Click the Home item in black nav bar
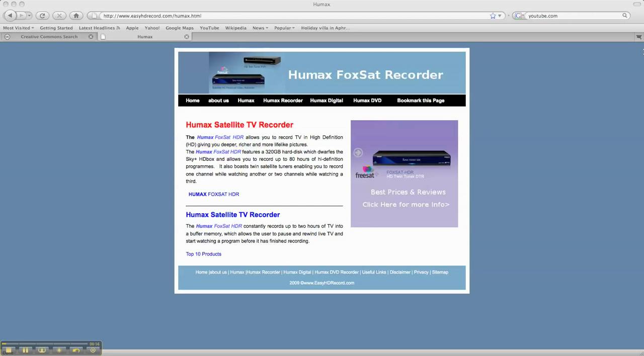The width and height of the screenshot is (644, 356). point(193,101)
